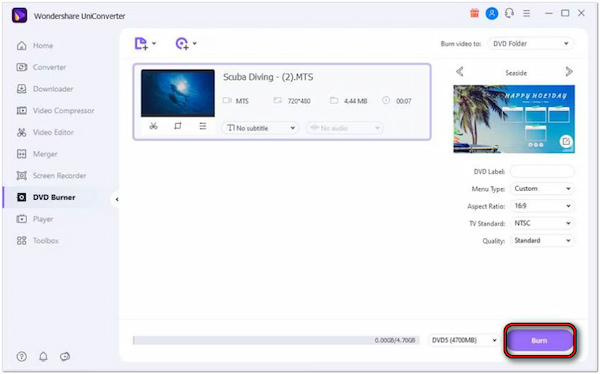The width and height of the screenshot is (600, 374).
Task: Open the Merger section
Action: pyautogui.click(x=37, y=154)
